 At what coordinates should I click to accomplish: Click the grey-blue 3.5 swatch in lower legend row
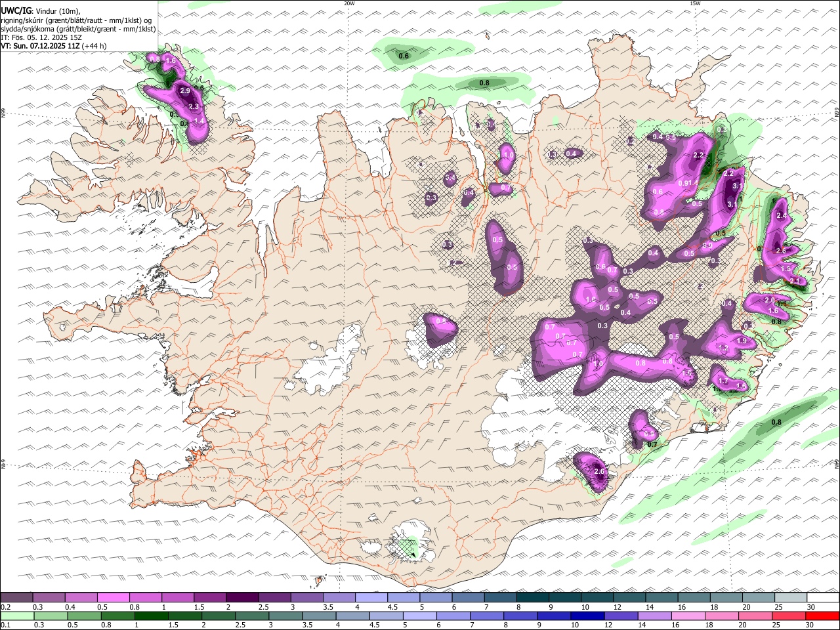coord(319,616)
